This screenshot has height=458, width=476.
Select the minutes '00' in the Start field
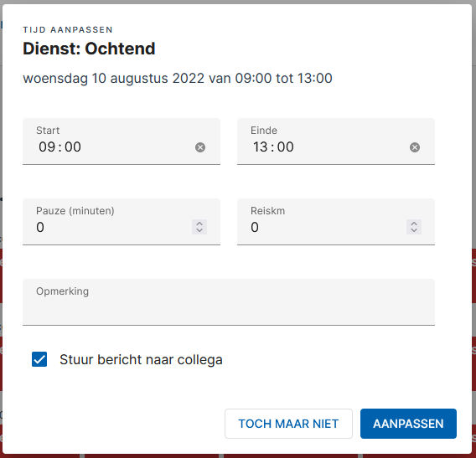click(73, 147)
